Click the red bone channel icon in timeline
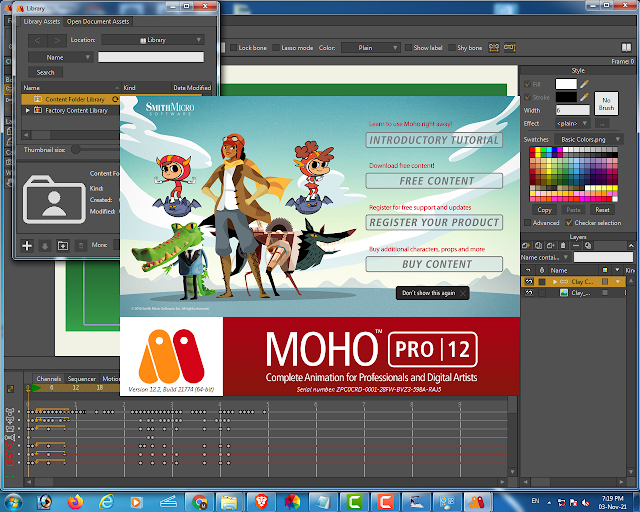 pyautogui.click(x=10, y=445)
